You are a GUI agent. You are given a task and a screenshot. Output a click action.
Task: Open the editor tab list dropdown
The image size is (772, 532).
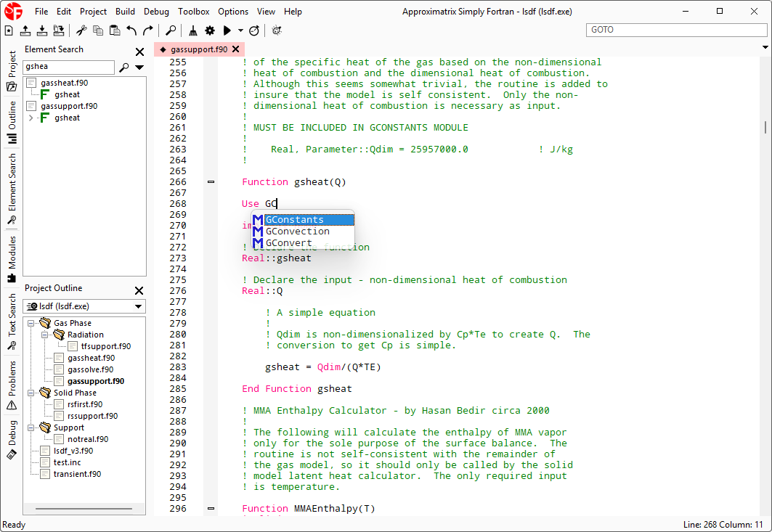click(765, 48)
